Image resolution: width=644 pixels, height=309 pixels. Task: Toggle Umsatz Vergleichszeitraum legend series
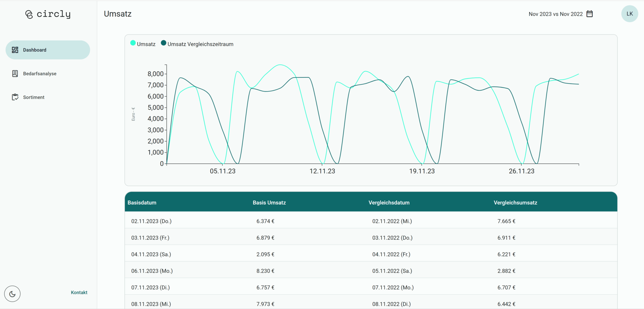(197, 44)
